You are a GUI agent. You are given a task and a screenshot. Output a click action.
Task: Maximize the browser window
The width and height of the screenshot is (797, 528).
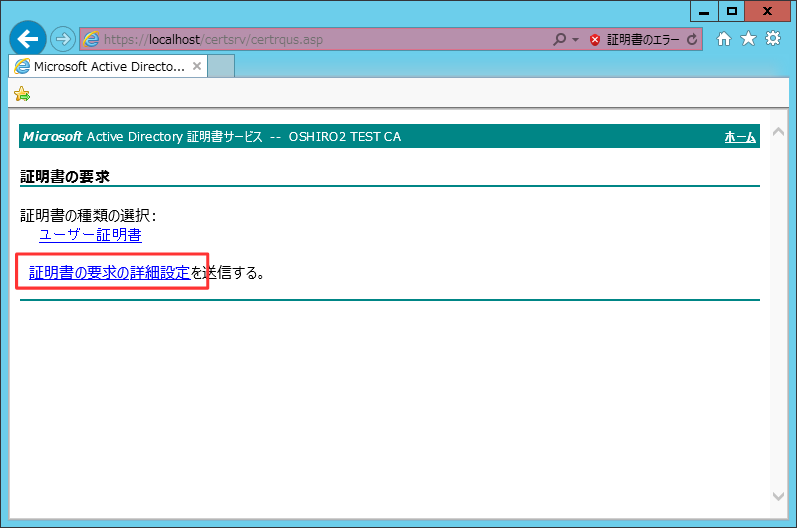pyautogui.click(x=731, y=12)
